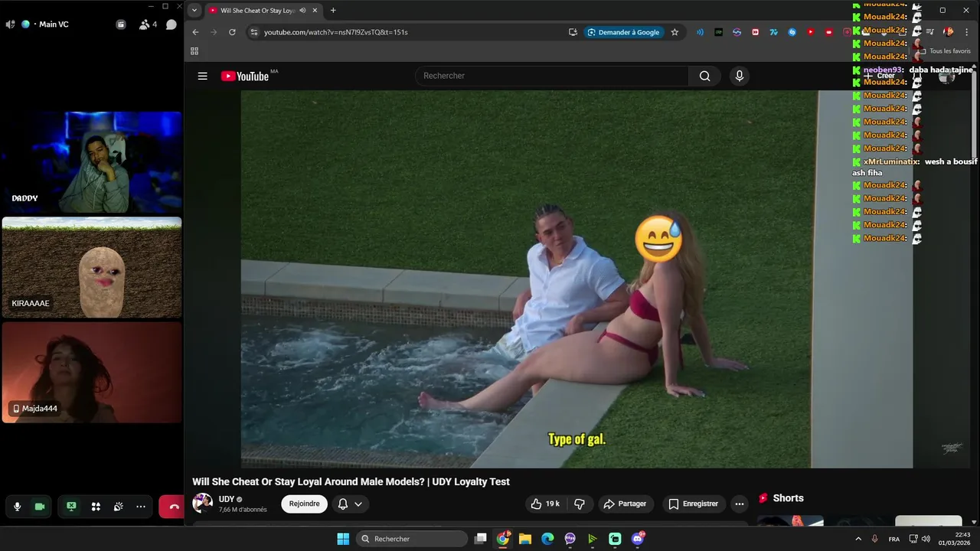Mute the tab via its speaker icon
Screen dimensions: 980x551
[302, 11]
